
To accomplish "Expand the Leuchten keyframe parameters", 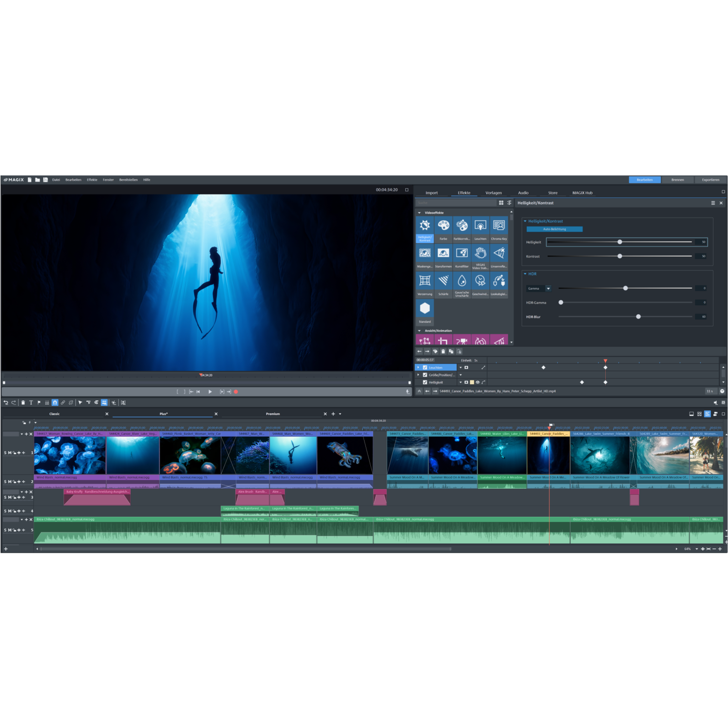I will pos(418,368).
